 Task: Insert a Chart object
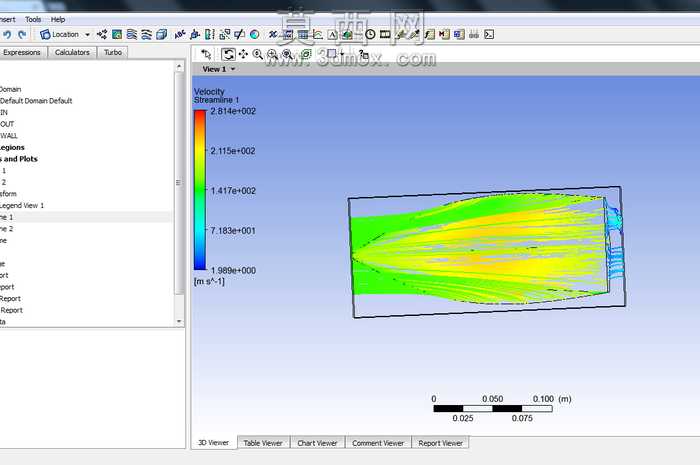pos(317,34)
